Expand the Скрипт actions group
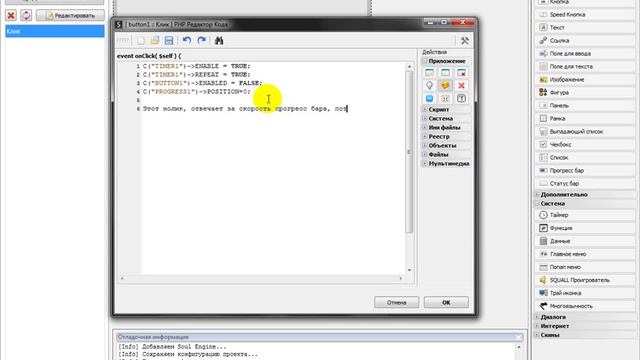 (425, 109)
